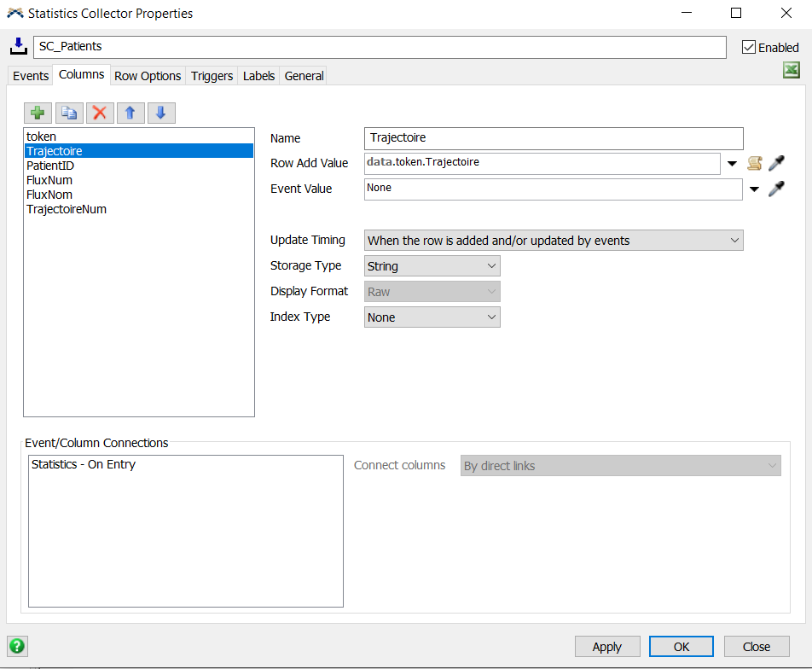Open the Row Add Value options arrow
812x669 pixels.
732,164
